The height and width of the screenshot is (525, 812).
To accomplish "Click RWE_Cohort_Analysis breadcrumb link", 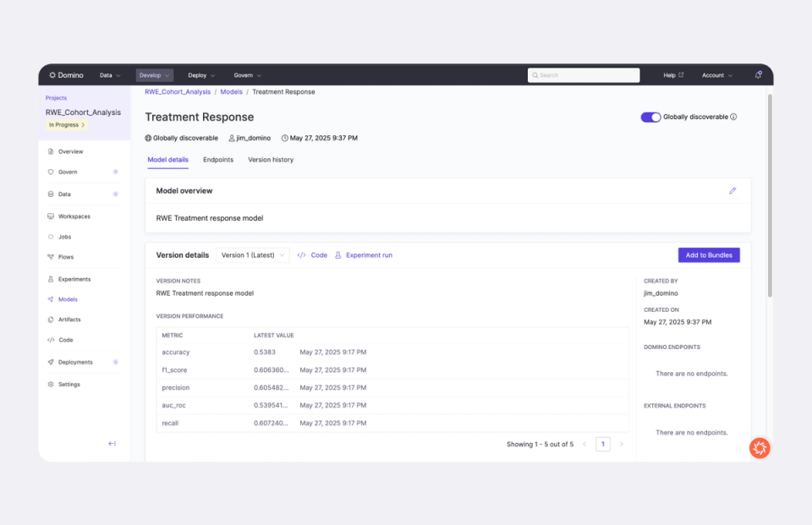I will [x=178, y=91].
